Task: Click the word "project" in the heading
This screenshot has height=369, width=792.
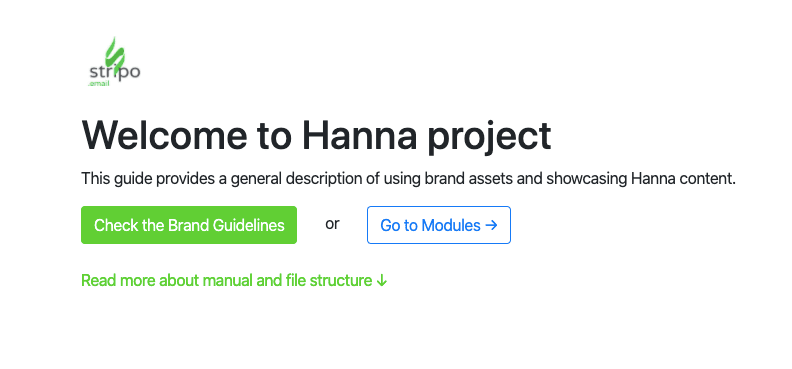Action: pyautogui.click(x=489, y=137)
